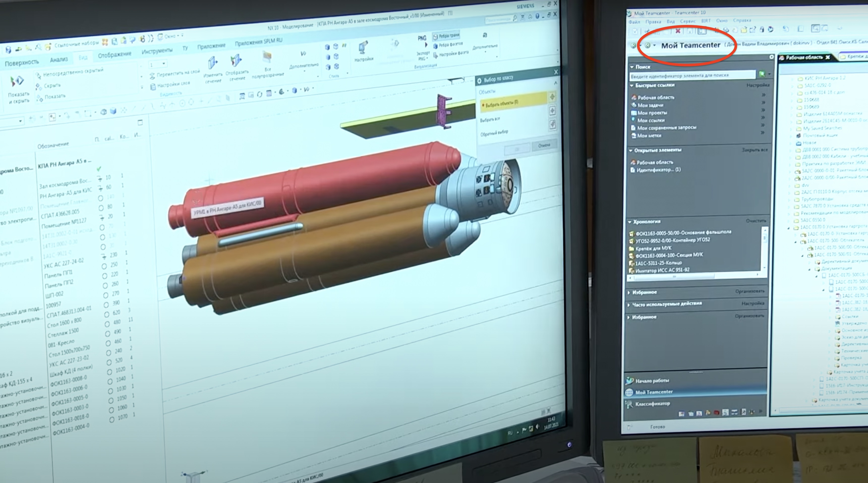Screen dimensions: 868x483
Task: Click Выбрать объекты (0) field in dialog
Action: click(x=514, y=102)
